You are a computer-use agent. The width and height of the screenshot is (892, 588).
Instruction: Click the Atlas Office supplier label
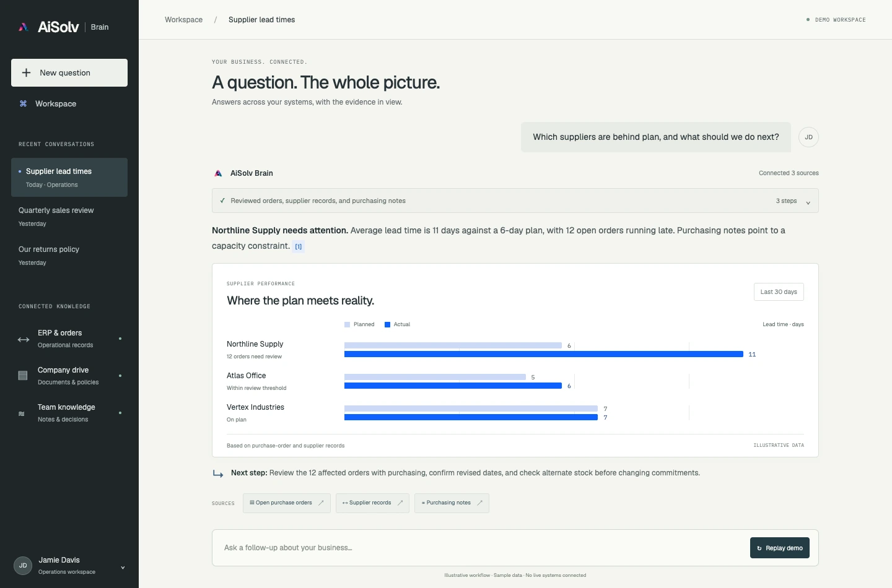247,376
